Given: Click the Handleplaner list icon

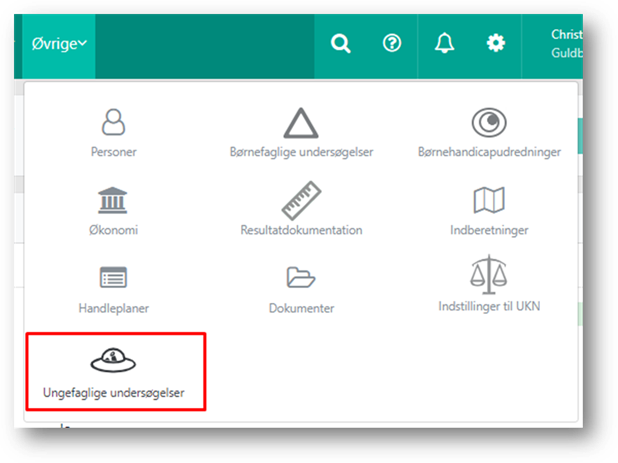Looking at the screenshot, I should tap(113, 277).
